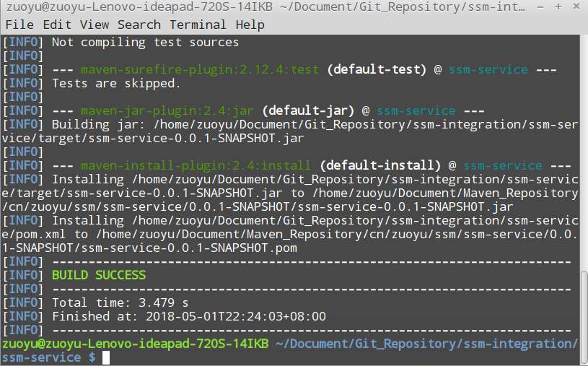Open the View menu
588x366 pixels.
click(x=95, y=25)
